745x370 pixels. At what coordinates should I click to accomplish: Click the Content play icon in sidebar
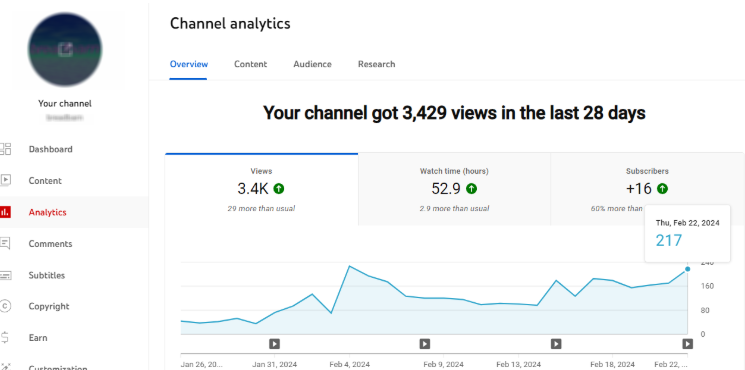tap(5, 180)
